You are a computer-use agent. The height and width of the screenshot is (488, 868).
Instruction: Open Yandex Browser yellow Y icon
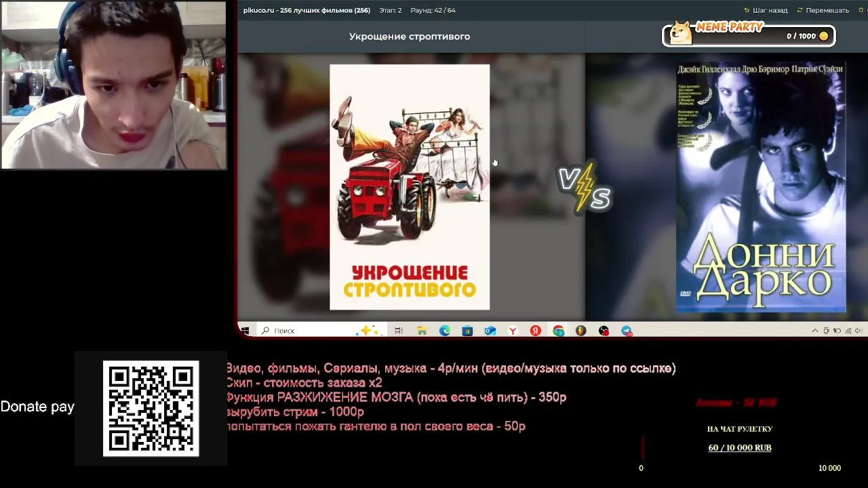click(x=513, y=331)
